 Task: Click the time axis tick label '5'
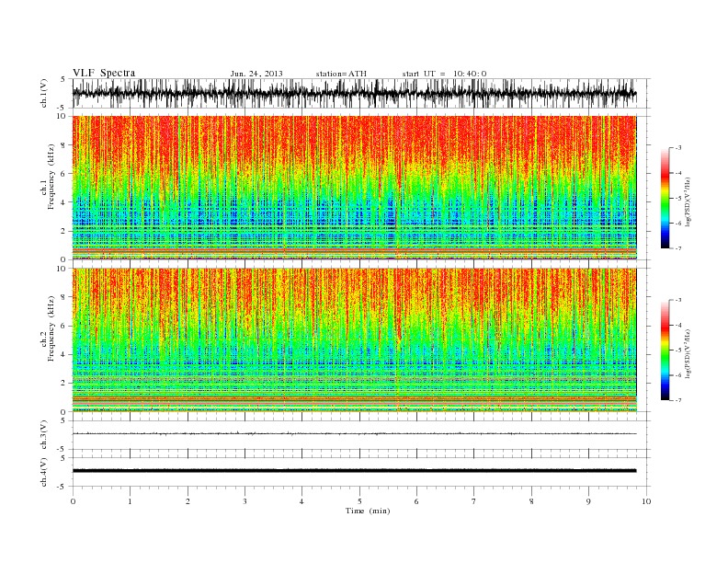click(359, 501)
